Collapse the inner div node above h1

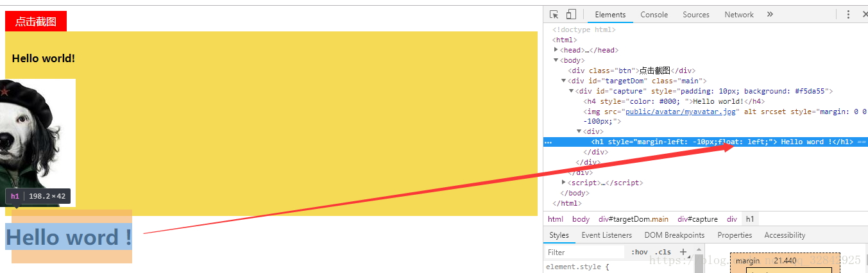579,131
